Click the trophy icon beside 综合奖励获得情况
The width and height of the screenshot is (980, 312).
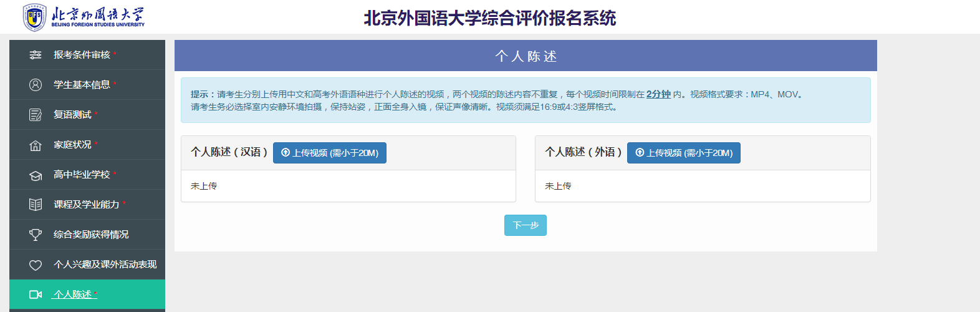[36, 235]
